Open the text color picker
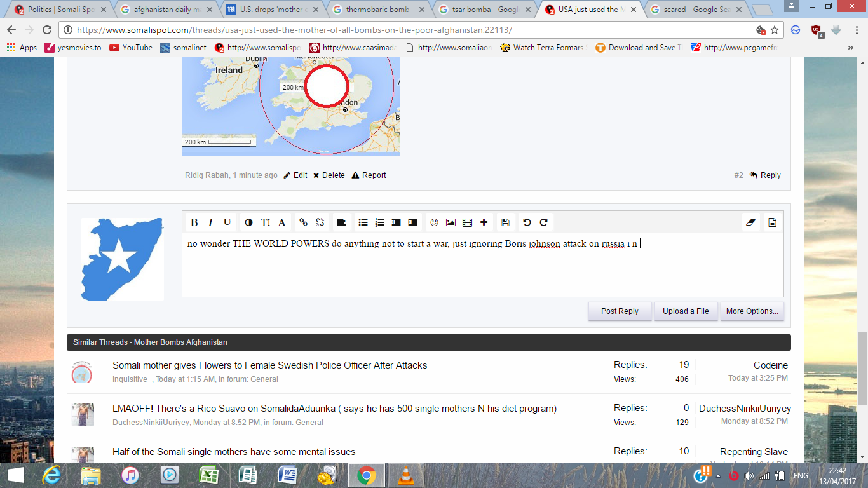 (248, 222)
